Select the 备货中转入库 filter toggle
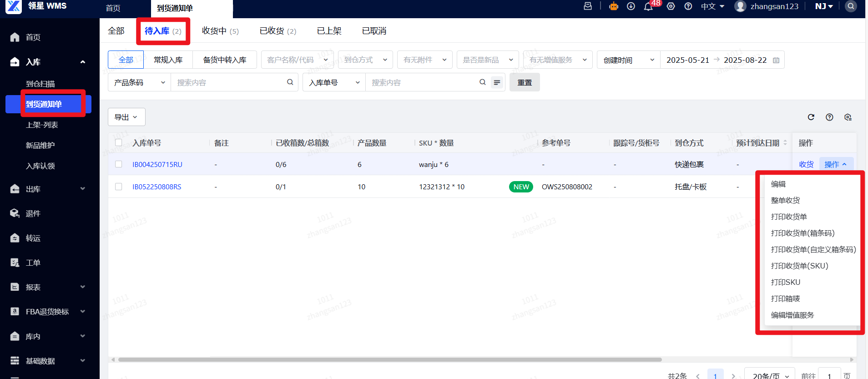 click(225, 60)
